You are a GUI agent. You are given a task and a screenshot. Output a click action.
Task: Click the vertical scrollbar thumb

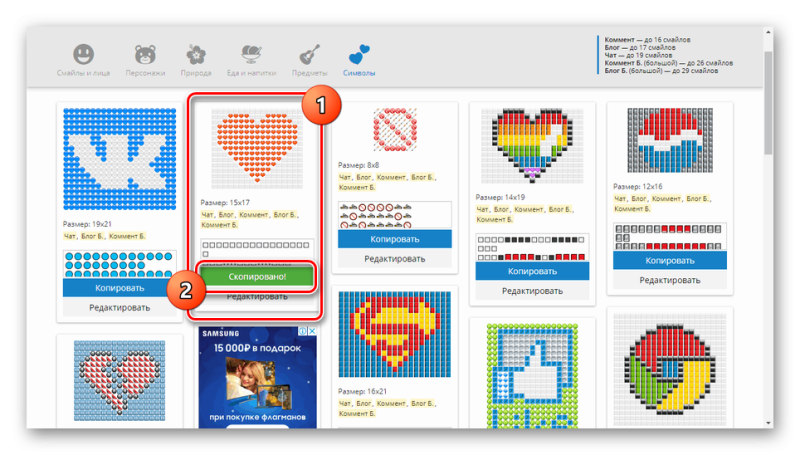(768, 102)
